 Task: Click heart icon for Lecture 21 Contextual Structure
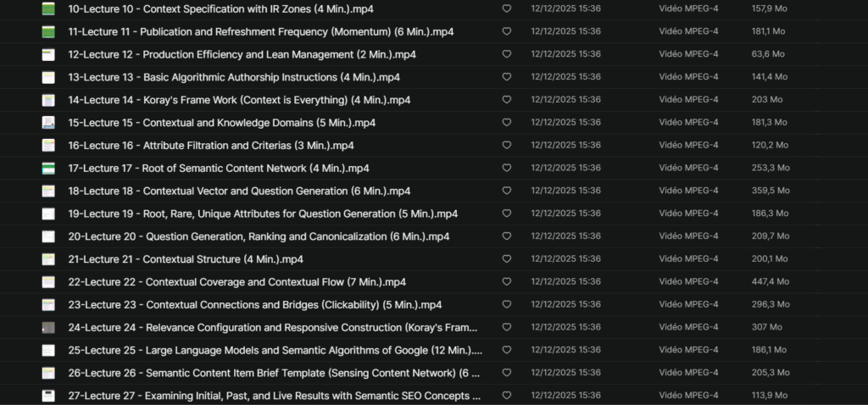pos(507,259)
